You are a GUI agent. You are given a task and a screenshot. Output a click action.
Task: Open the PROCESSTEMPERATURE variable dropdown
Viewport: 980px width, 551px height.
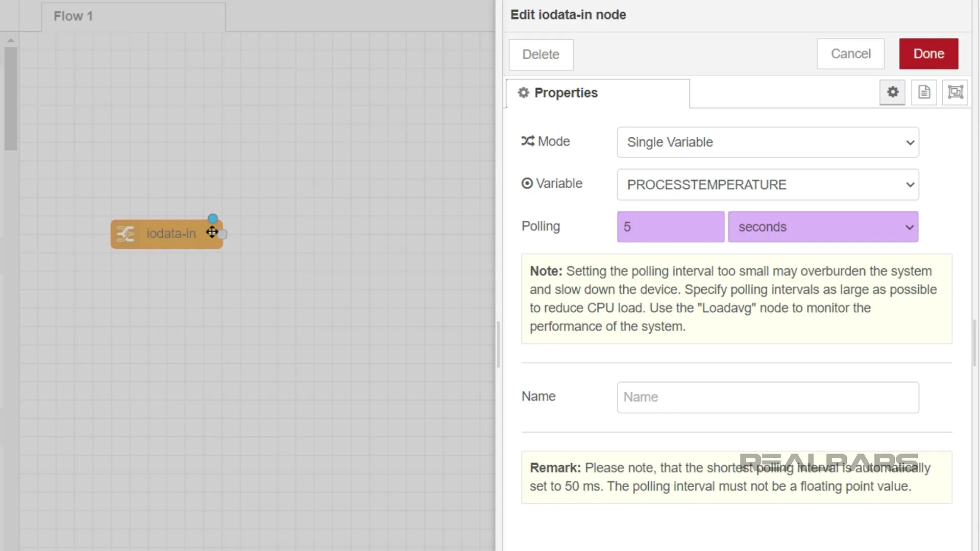(768, 185)
